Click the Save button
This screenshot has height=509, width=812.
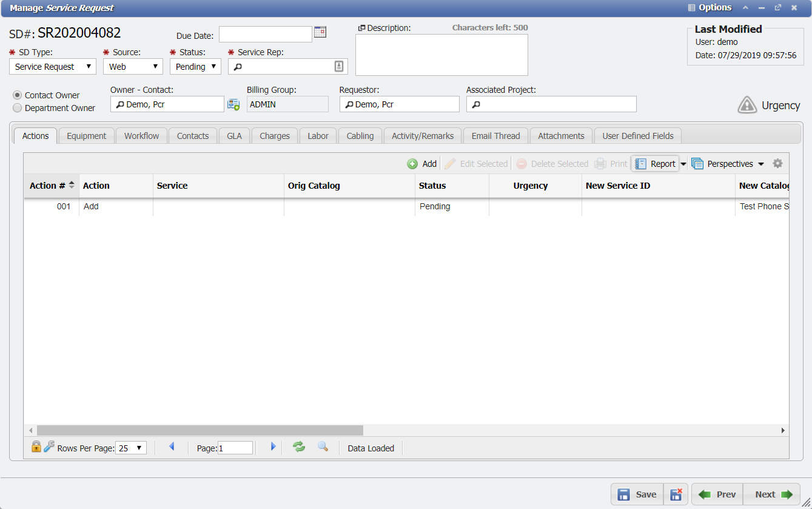[x=637, y=494]
